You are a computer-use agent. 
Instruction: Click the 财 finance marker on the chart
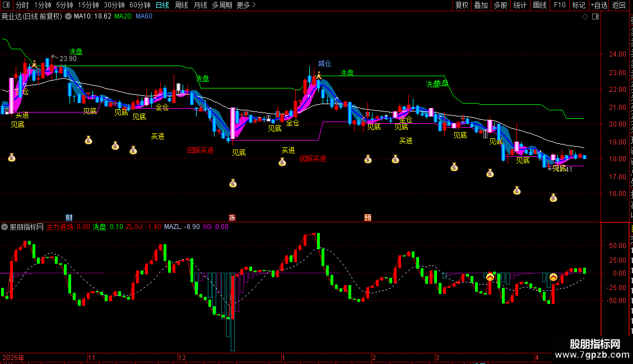[x=69, y=217]
